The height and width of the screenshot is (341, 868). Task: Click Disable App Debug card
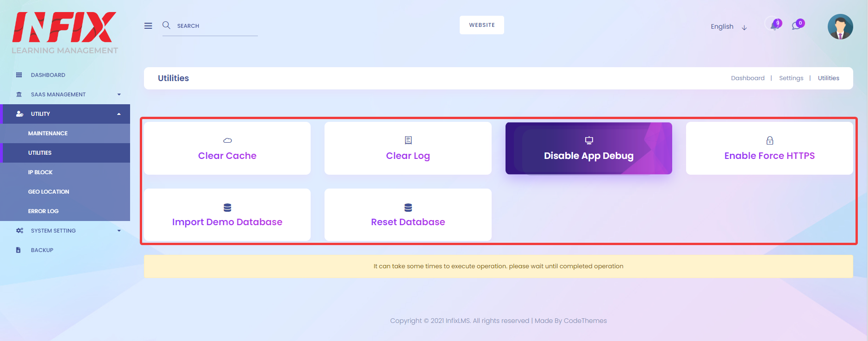588,148
